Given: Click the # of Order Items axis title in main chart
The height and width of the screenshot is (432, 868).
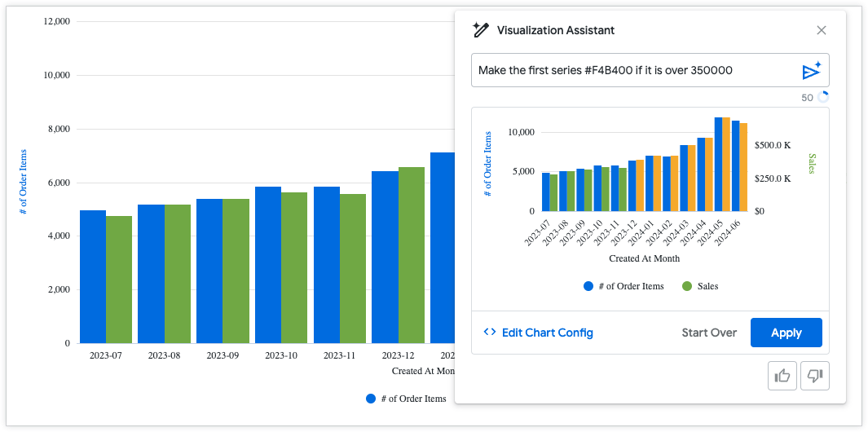Looking at the screenshot, I should [24, 182].
